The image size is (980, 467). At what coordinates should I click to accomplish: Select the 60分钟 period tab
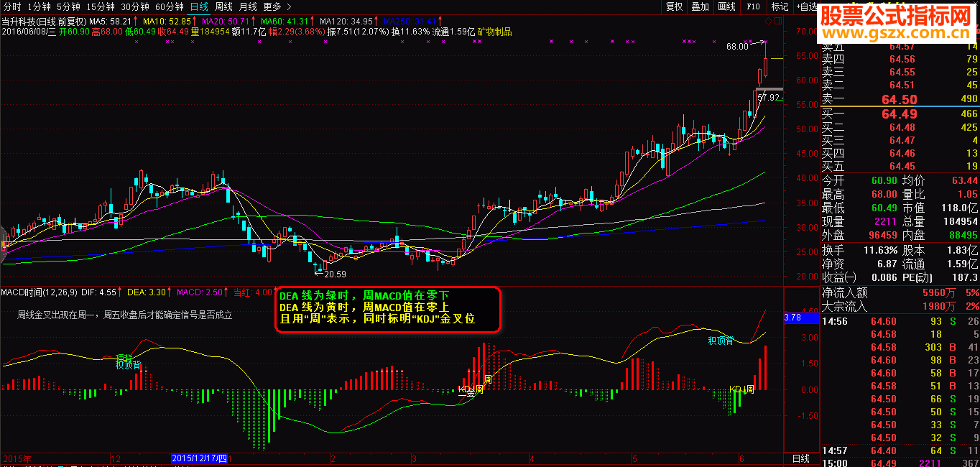pyautogui.click(x=170, y=6)
